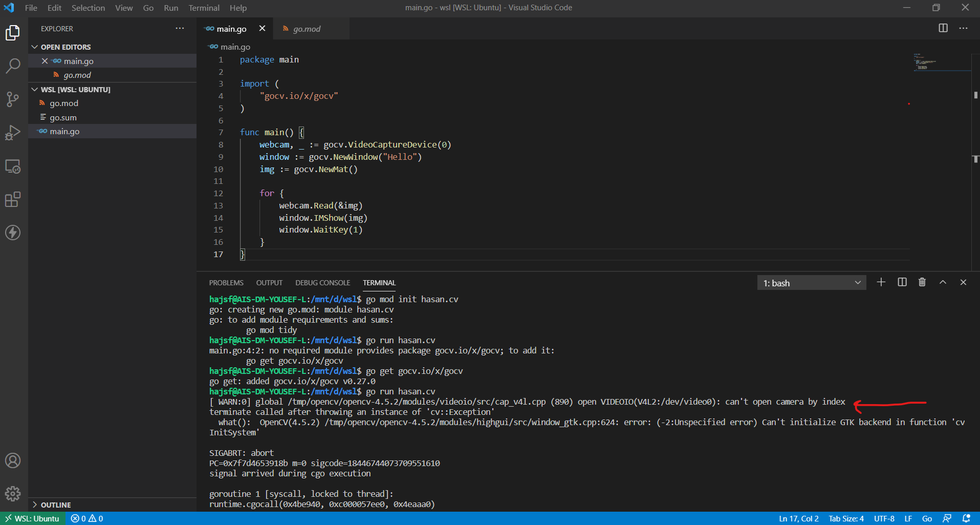Switch to the go.mod tab
This screenshot has width=980, height=525.
(307, 29)
